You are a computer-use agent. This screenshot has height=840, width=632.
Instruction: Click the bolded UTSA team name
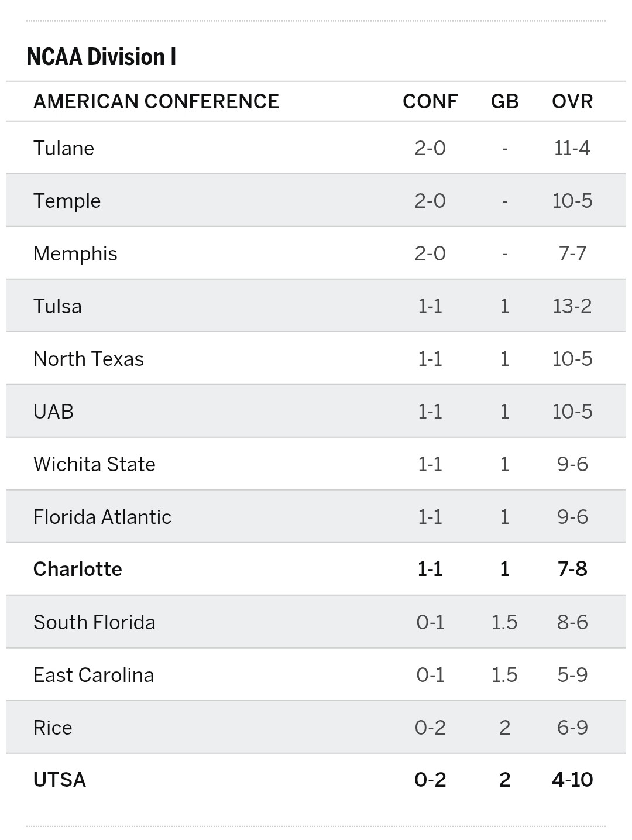pos(60,780)
